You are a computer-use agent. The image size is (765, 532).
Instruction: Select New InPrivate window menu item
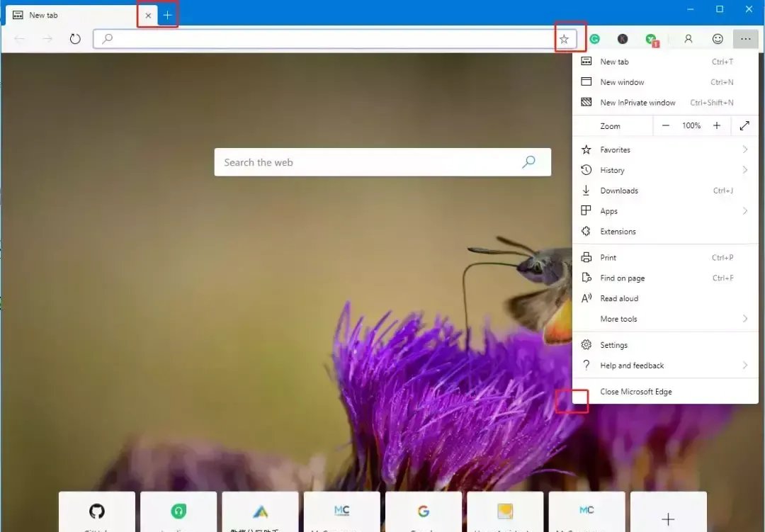(637, 103)
